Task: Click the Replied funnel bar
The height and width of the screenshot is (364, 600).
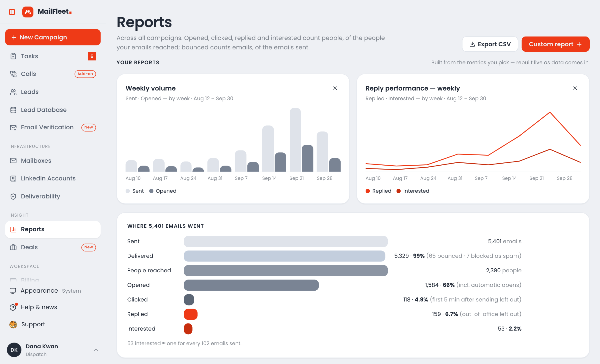Action: click(191, 314)
